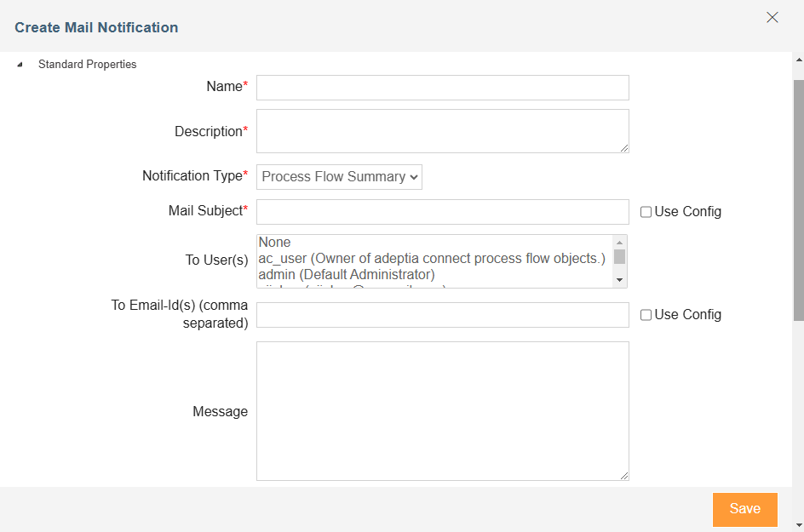Enable Use Config for Mail Subject
Screen dimensions: 804x532
646,212
